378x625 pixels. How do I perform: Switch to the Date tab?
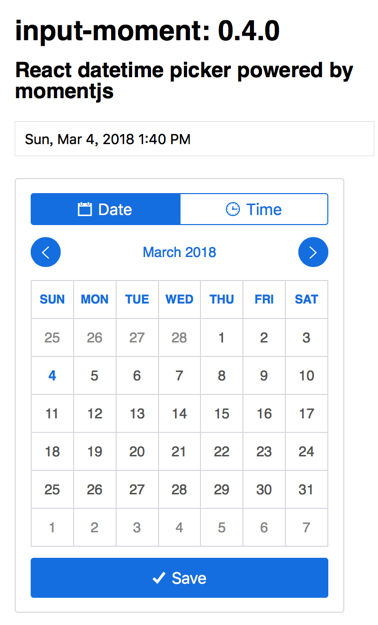point(105,209)
